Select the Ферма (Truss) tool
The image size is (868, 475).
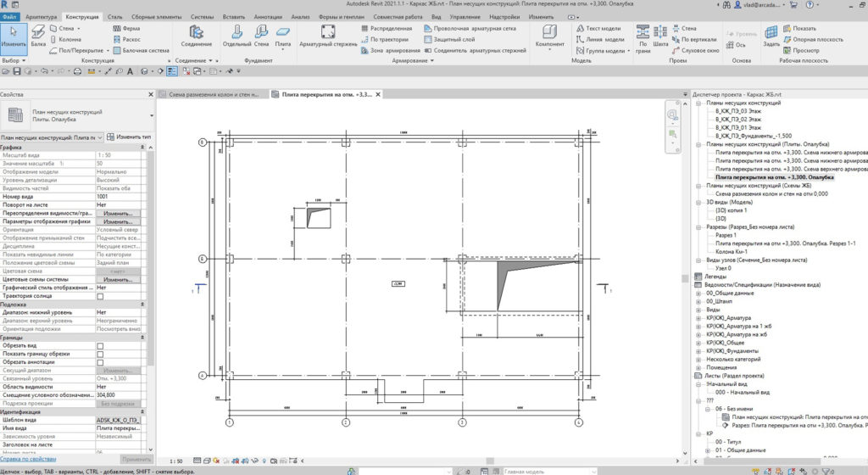tap(126, 28)
